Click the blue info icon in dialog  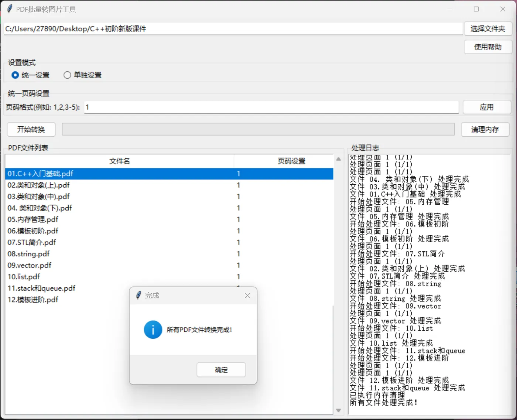tap(153, 329)
